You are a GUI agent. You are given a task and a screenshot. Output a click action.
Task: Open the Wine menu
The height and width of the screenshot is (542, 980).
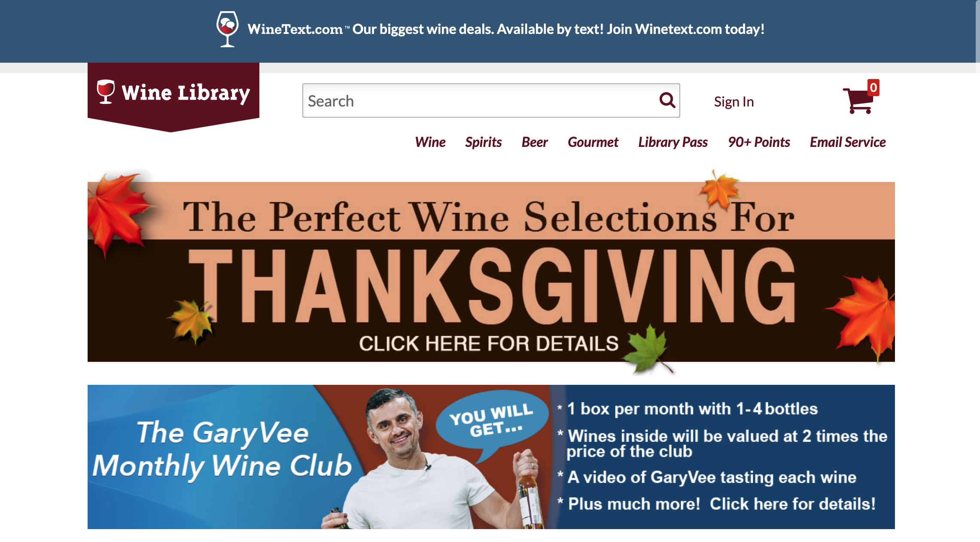pos(430,142)
